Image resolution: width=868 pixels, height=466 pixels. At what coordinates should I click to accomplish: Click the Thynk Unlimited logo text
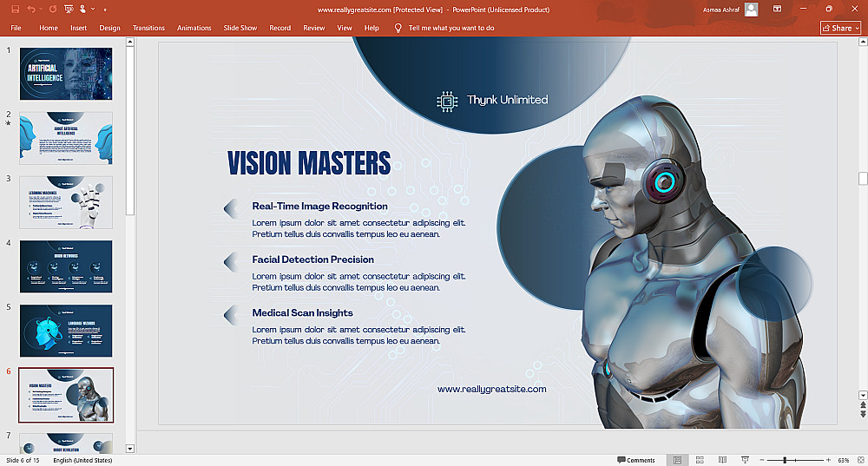tap(507, 100)
